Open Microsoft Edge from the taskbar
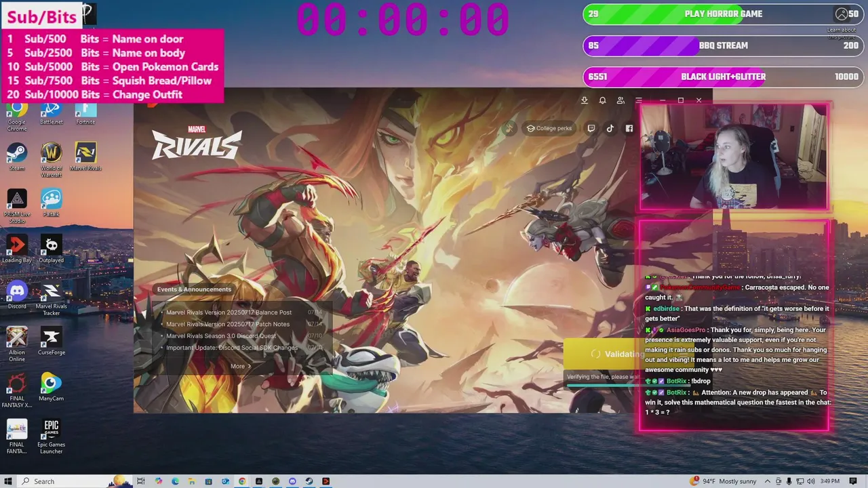Viewport: 868px width, 488px height. click(x=175, y=481)
